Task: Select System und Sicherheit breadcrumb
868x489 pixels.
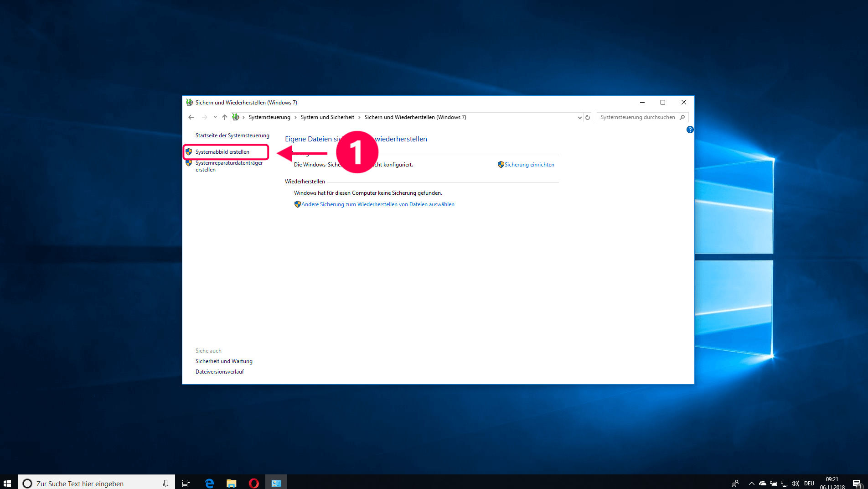Action: coord(327,117)
